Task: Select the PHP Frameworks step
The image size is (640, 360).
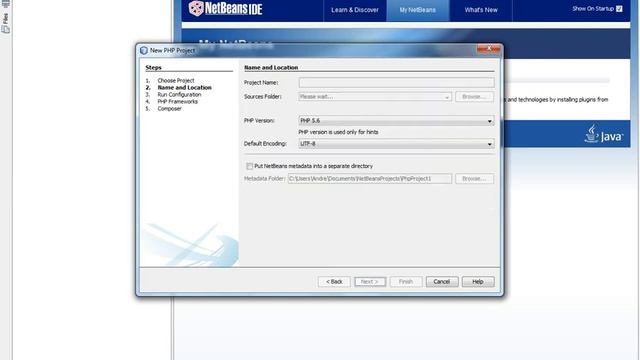Action: [178, 102]
